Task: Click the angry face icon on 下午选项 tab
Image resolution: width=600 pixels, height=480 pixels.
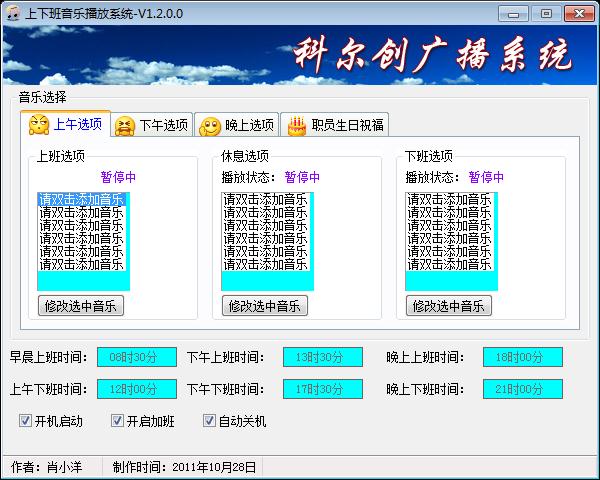Action: click(125, 126)
